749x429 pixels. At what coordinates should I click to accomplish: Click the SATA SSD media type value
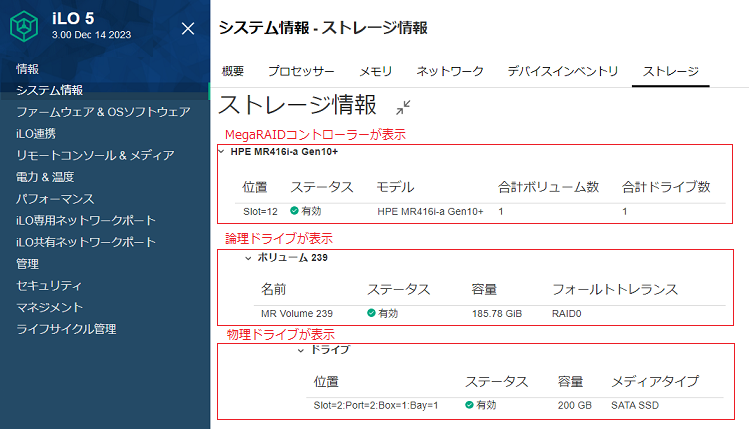635,405
